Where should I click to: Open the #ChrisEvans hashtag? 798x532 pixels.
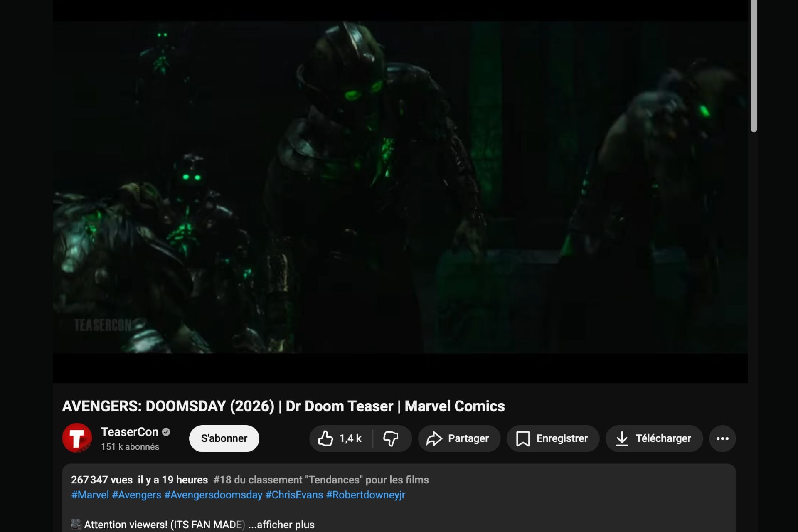294,495
